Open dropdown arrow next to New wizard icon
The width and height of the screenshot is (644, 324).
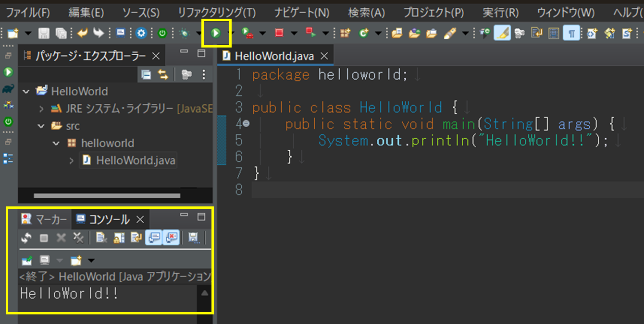point(28,33)
